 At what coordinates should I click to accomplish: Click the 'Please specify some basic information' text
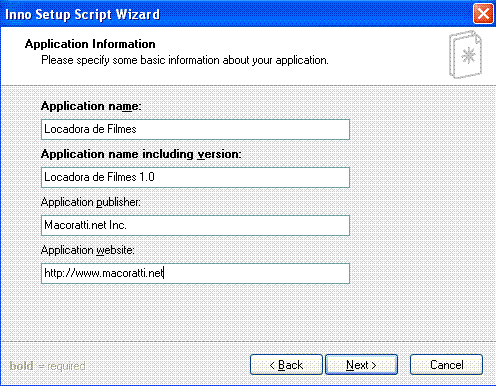(x=185, y=60)
